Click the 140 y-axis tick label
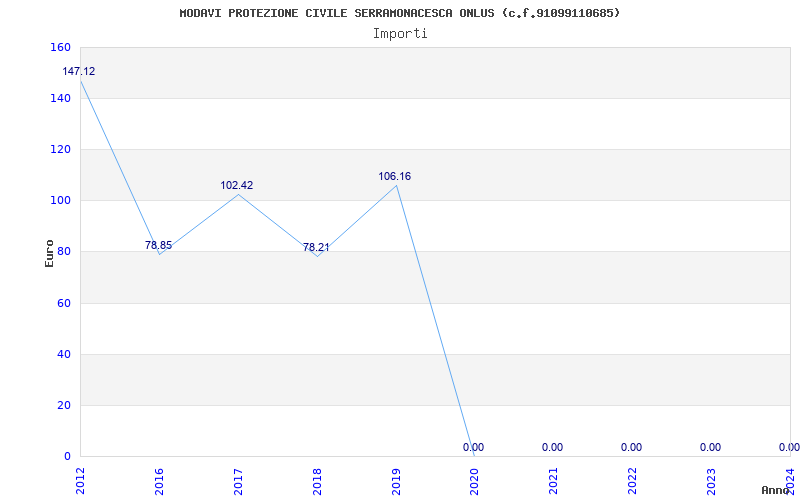 pos(60,98)
